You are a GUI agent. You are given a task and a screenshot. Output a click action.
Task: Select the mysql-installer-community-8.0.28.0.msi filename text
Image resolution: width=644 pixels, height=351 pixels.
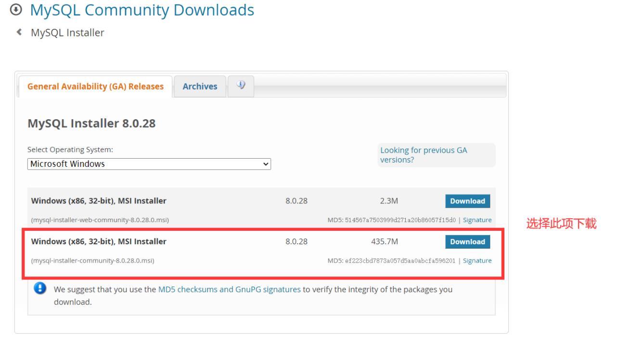93,261
